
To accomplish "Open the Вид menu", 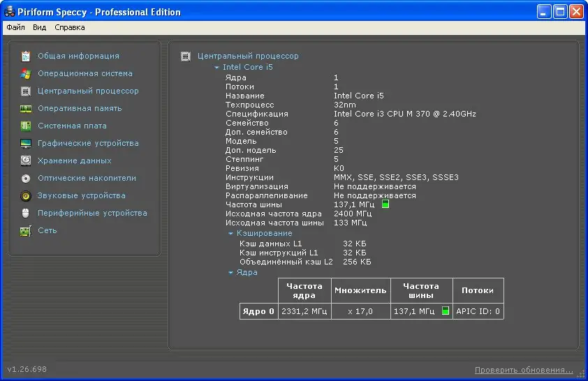I will 39,27.
